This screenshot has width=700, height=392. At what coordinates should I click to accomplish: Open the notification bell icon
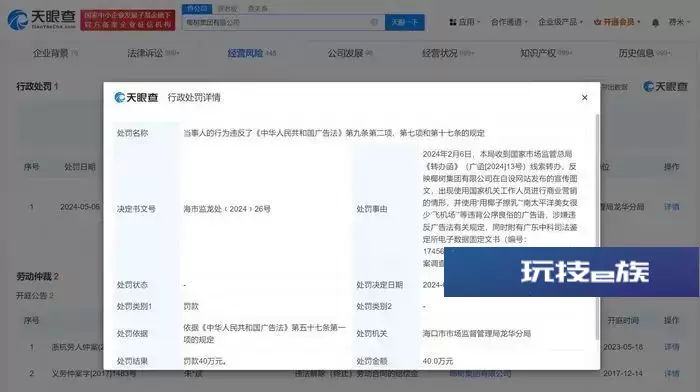(655, 22)
